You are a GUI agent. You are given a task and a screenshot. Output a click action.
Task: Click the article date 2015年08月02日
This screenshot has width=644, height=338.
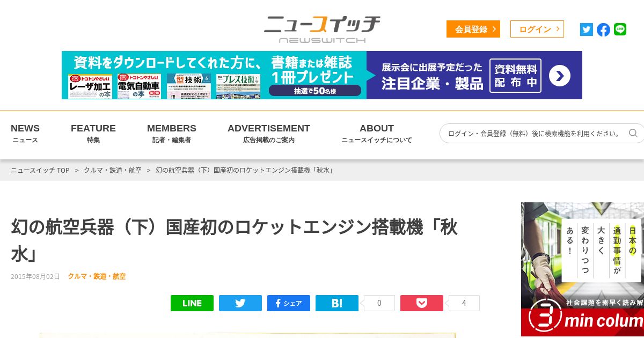coord(35,276)
